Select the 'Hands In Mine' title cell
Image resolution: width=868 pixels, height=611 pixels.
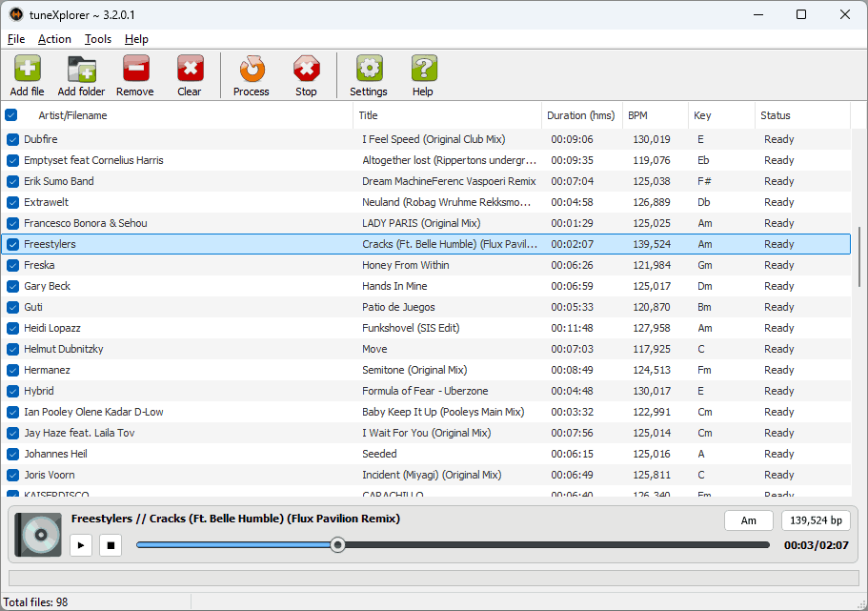tap(394, 286)
